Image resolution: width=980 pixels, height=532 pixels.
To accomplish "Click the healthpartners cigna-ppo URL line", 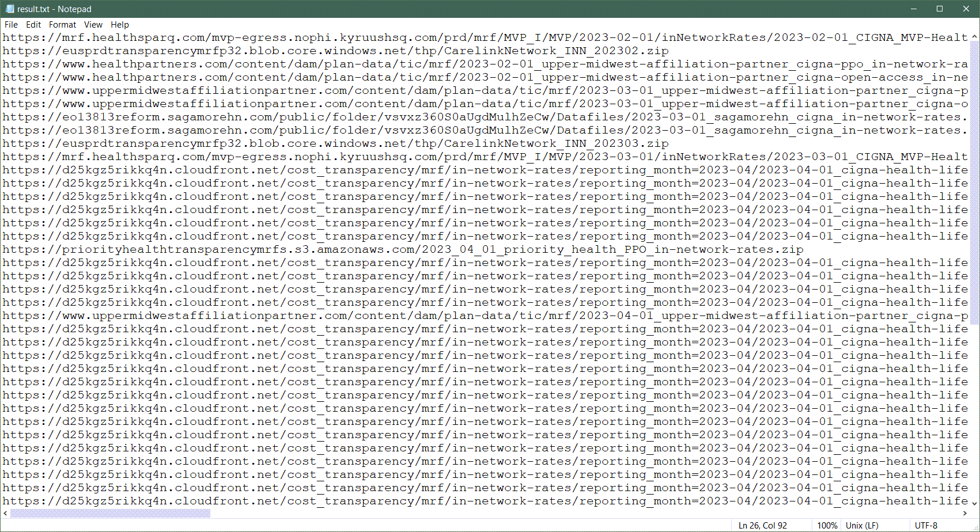I will tap(485, 64).
